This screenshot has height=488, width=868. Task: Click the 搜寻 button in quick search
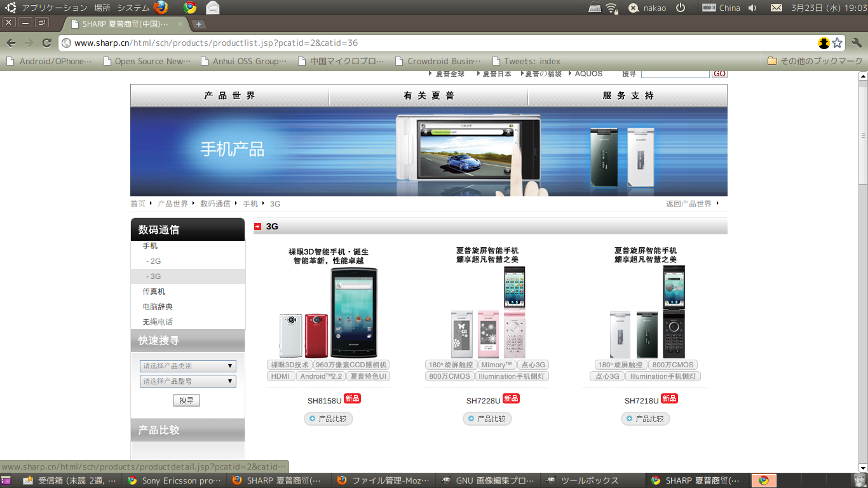click(186, 400)
